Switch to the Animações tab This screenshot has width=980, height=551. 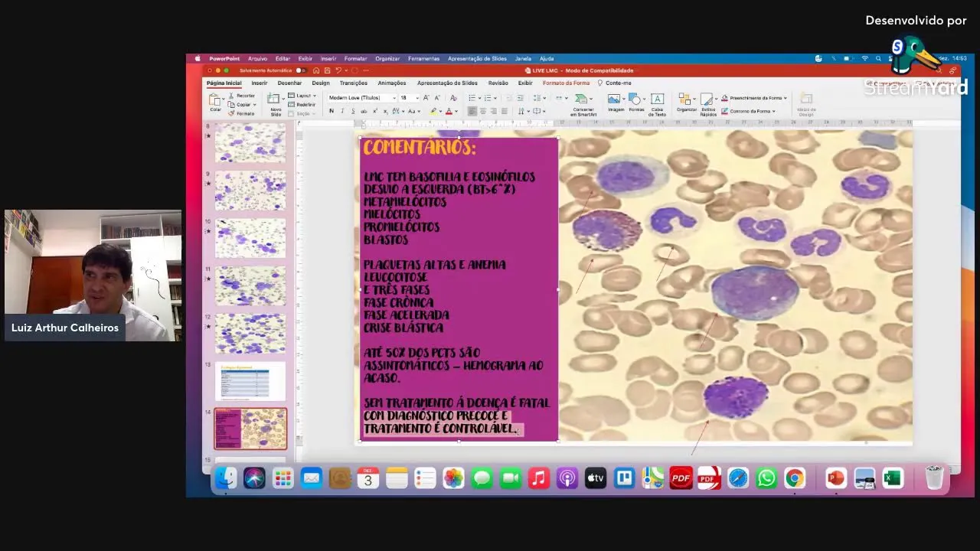click(x=392, y=83)
